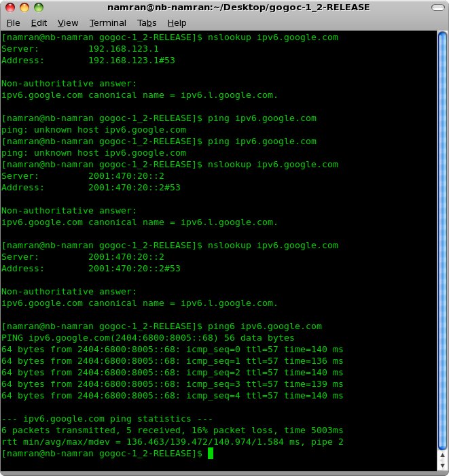
Task: Click the 'ping statistics' separator line
Action: tap(107, 419)
